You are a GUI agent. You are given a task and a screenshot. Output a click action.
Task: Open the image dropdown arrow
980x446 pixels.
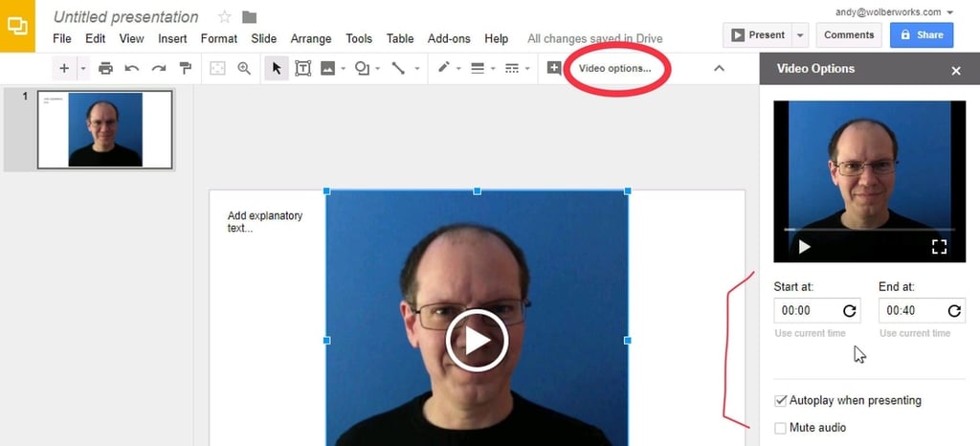344,69
